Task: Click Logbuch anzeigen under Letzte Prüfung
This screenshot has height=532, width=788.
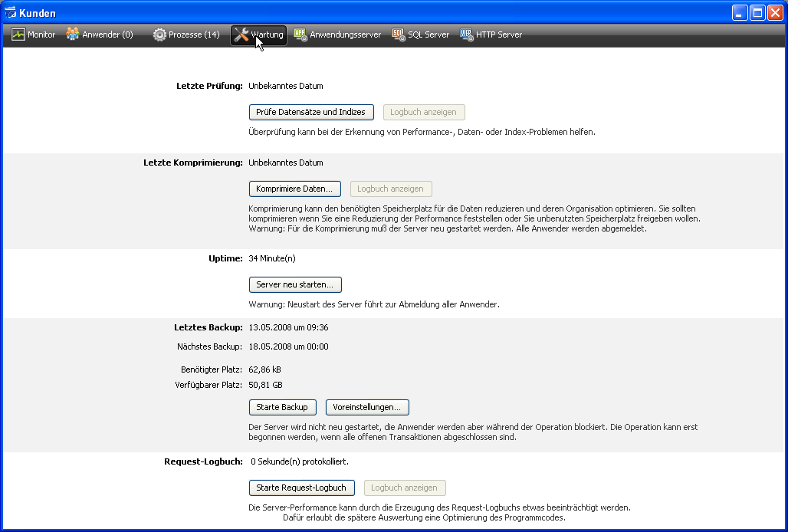Action: click(x=423, y=112)
